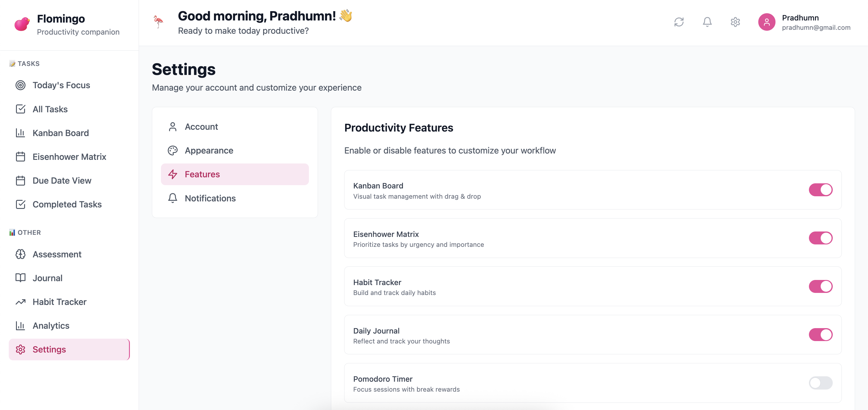
Task: Turn off the Eisenhower Matrix toggle
Action: [x=820, y=238]
